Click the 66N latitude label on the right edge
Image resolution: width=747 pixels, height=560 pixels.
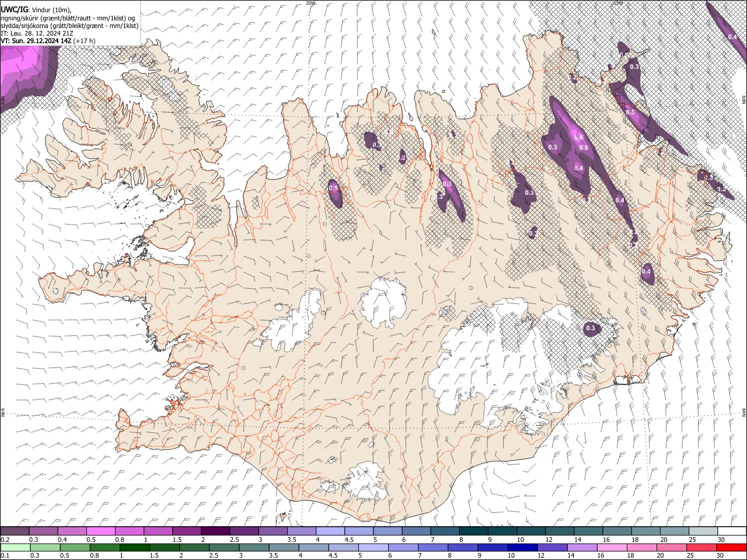click(x=744, y=100)
